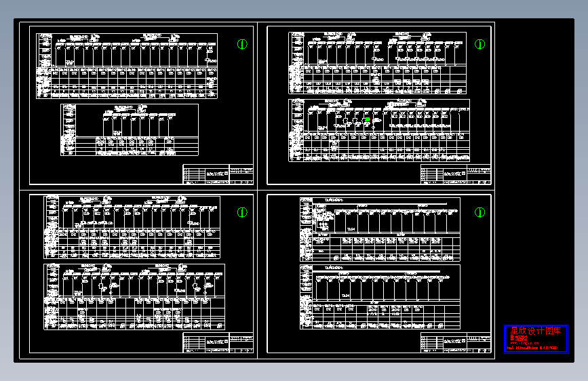
Task: Pick the upper wiring diagram in the bottom-left sheet
Action: pos(132,227)
